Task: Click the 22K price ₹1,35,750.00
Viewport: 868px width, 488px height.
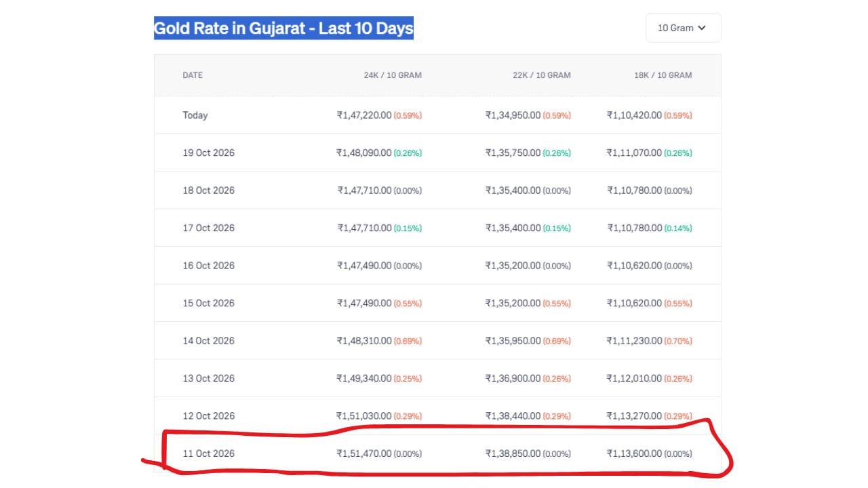Action: click(x=513, y=152)
